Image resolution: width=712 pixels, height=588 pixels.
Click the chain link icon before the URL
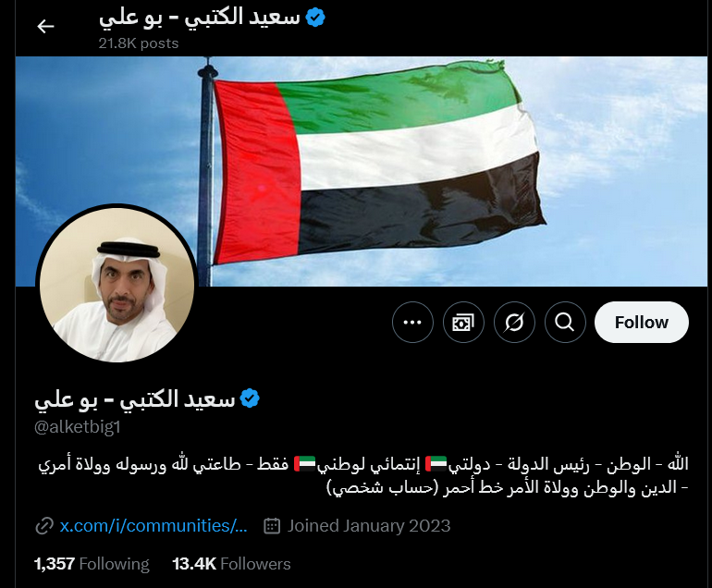pos(44,526)
